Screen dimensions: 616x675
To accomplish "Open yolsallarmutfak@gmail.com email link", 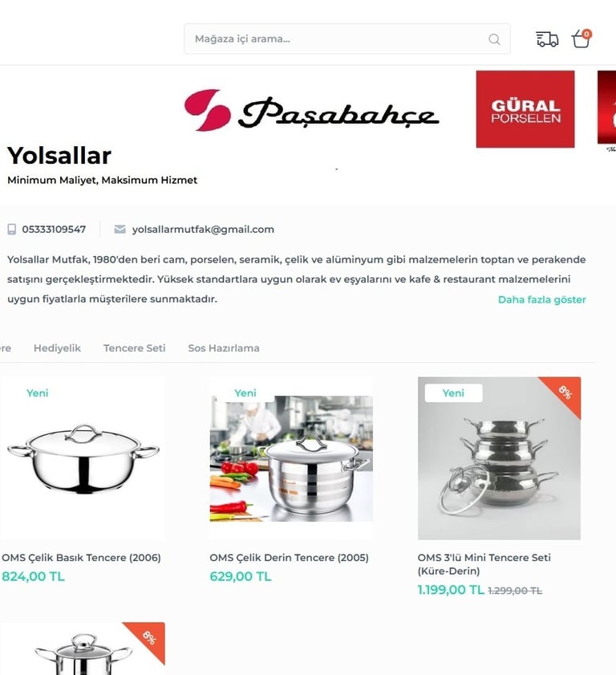I will click(203, 229).
